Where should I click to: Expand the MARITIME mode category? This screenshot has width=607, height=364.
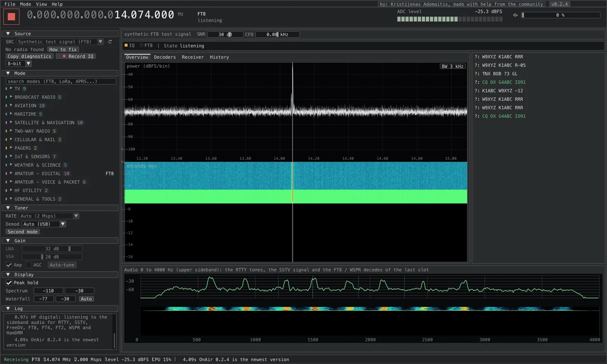11,114
